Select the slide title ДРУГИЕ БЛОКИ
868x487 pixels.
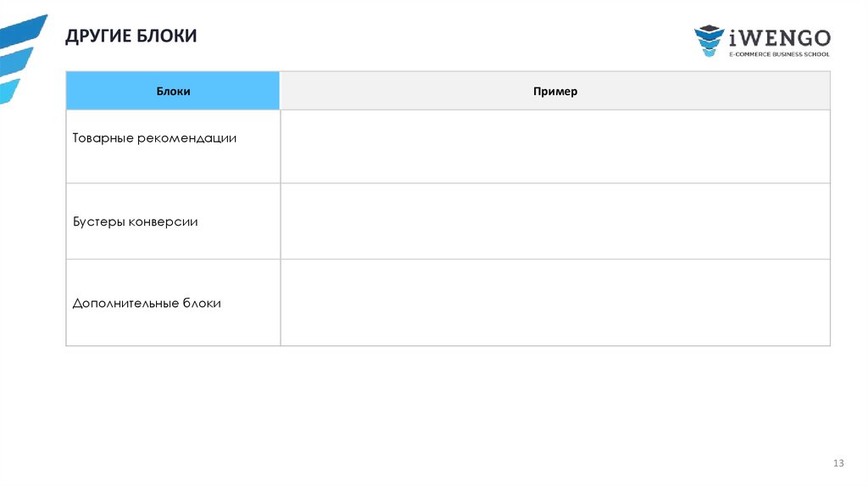(x=131, y=36)
